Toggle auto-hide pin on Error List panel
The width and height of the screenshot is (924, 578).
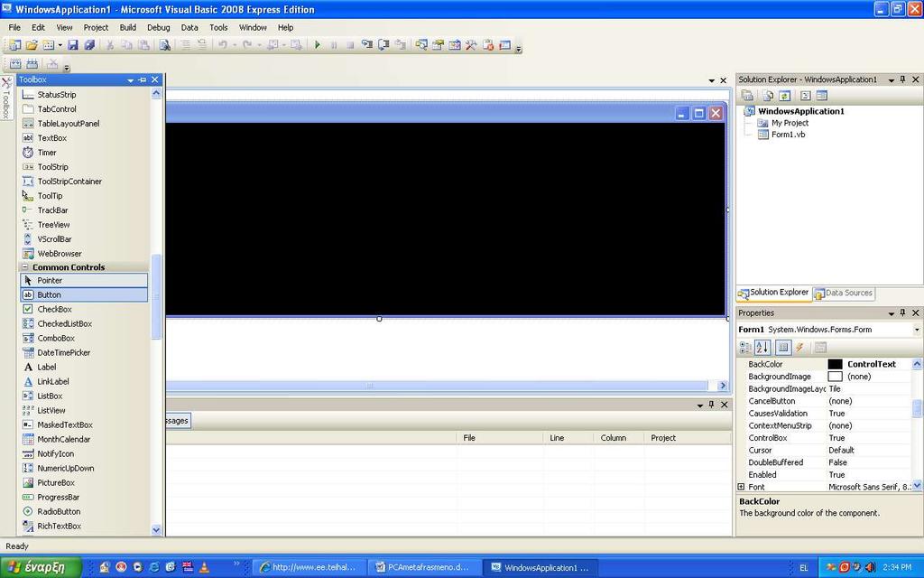(x=711, y=405)
